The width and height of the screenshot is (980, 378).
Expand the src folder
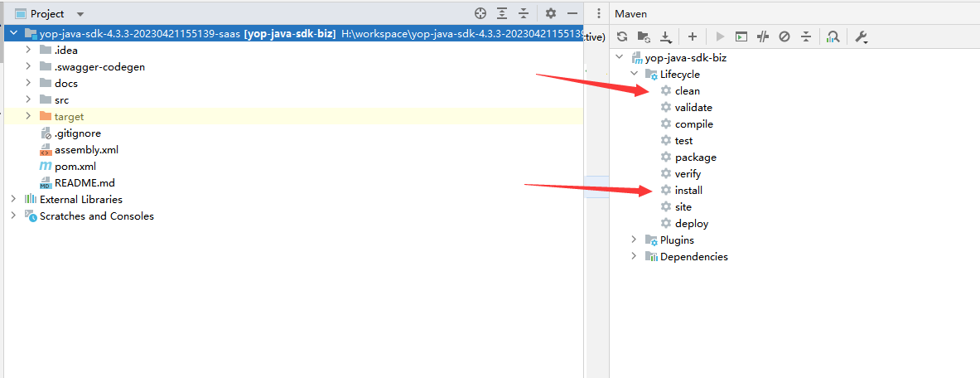click(x=28, y=99)
